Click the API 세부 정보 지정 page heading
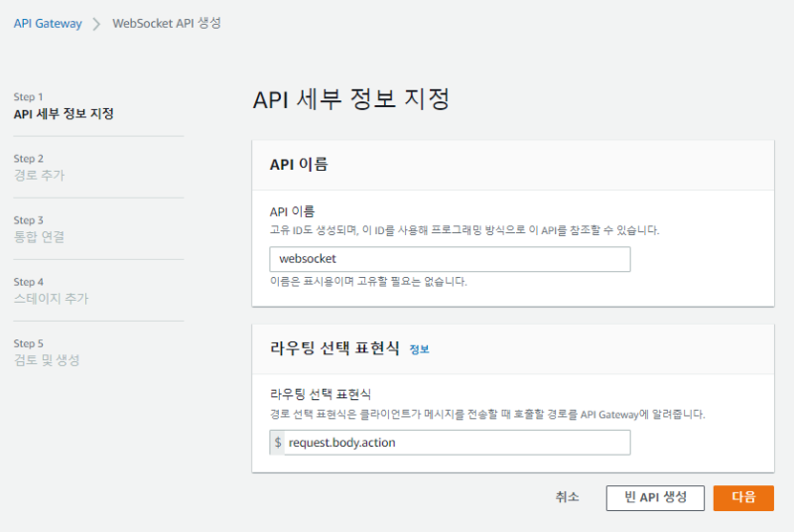 (x=351, y=100)
